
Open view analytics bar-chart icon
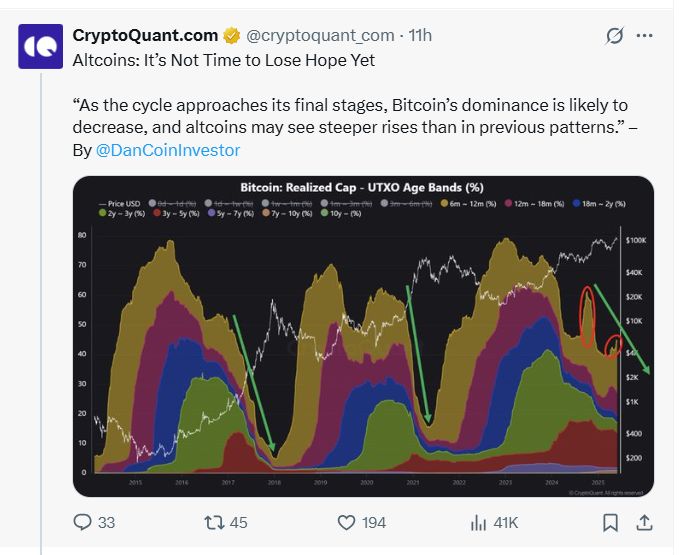[478, 522]
